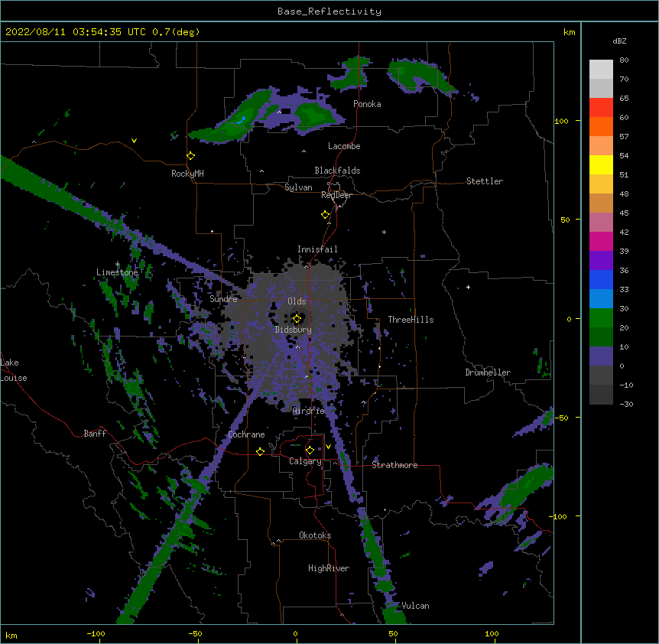This screenshot has height=644, width=659.
Task: Pick the red 65 to 60 dBZ legend swatch
Action: pyautogui.click(x=601, y=108)
